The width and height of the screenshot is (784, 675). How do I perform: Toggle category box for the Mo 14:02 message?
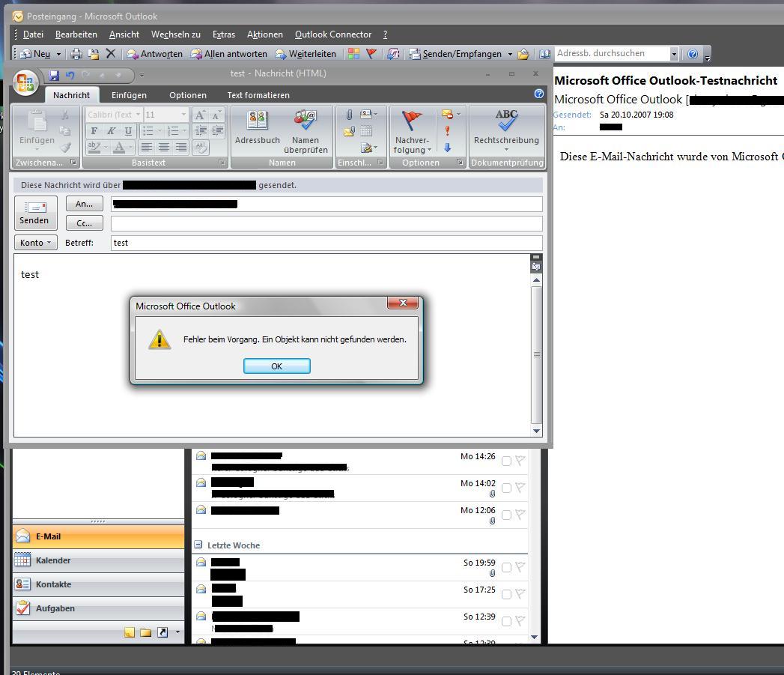[x=506, y=488]
